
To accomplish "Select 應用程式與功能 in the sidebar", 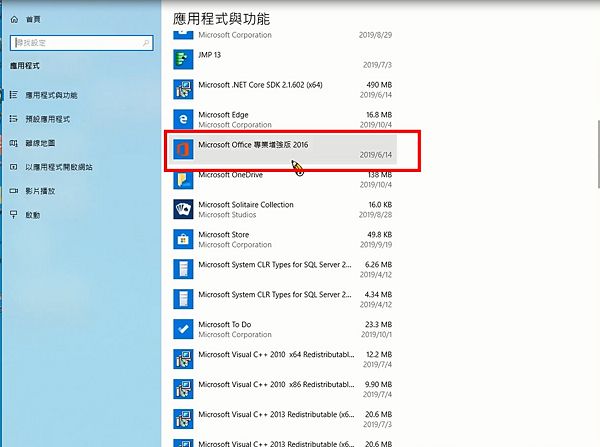I will click(x=50, y=95).
